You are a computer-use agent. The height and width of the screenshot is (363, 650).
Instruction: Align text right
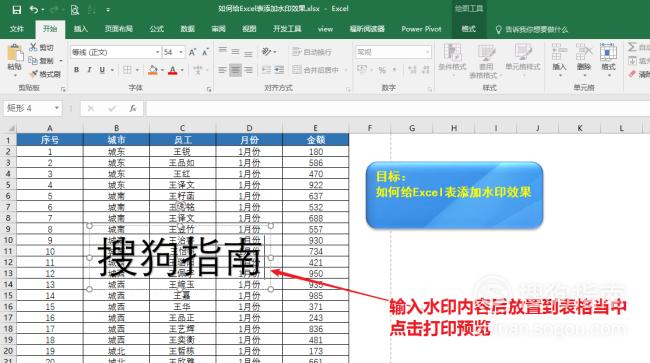click(x=248, y=70)
